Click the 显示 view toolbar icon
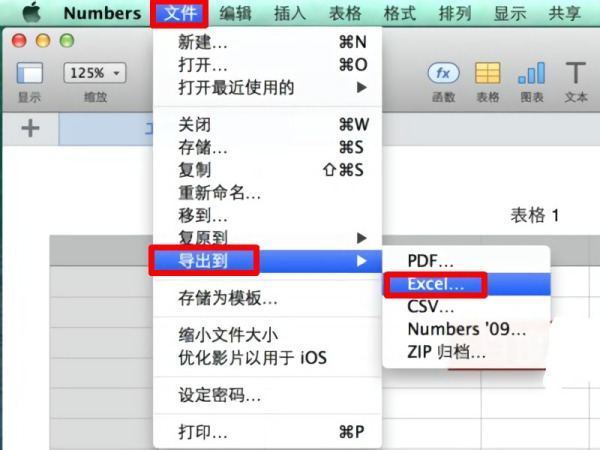This screenshot has height=450, width=600. coord(29,73)
